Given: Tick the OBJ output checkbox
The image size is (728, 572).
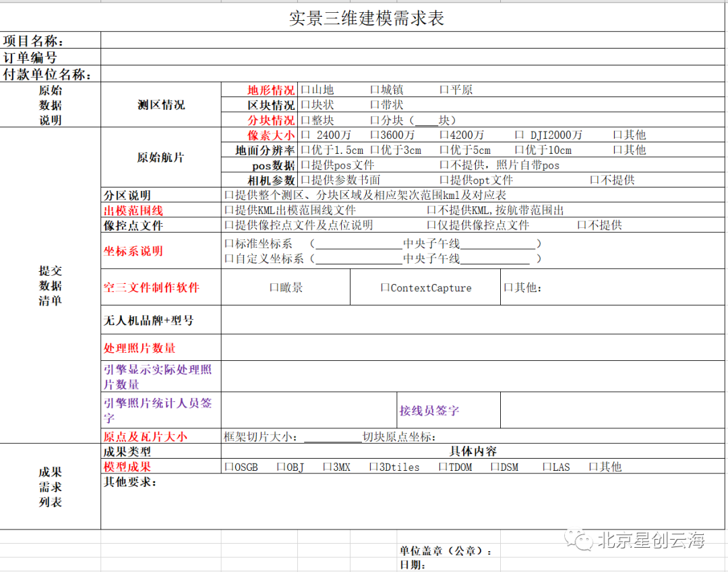Looking at the screenshot, I should click(x=281, y=467).
